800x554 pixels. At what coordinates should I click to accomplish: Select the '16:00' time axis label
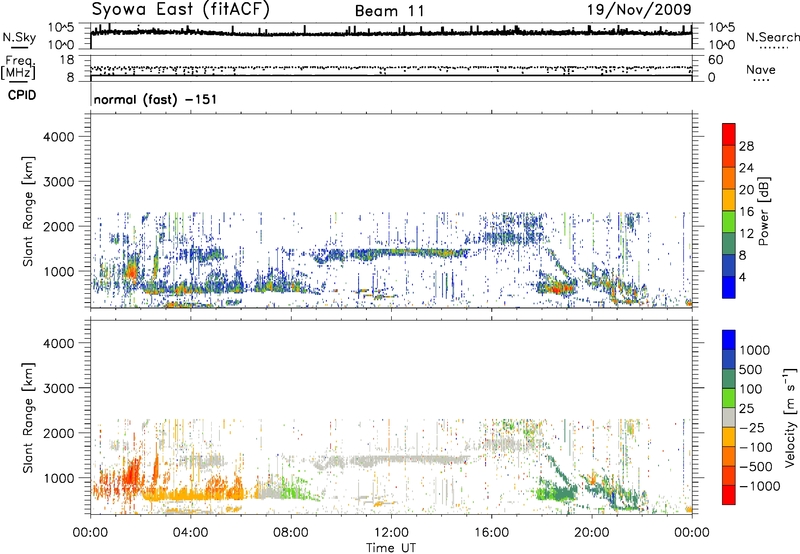click(x=491, y=532)
